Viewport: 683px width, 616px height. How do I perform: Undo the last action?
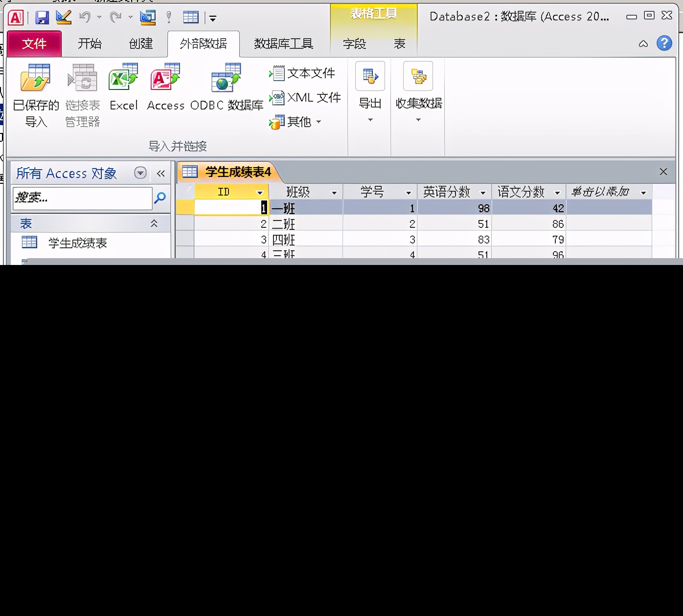pos(85,18)
